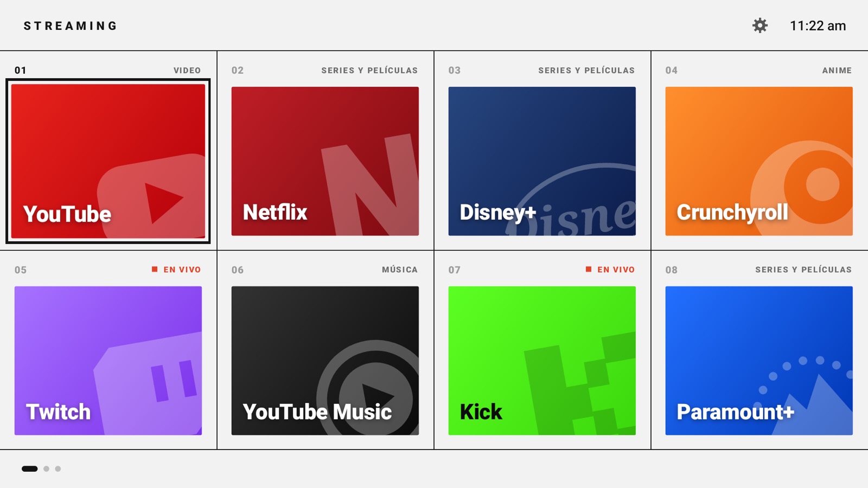Click SERIES Y PELÍCULAS label above Paramount+
The image size is (868, 488).
(x=803, y=269)
